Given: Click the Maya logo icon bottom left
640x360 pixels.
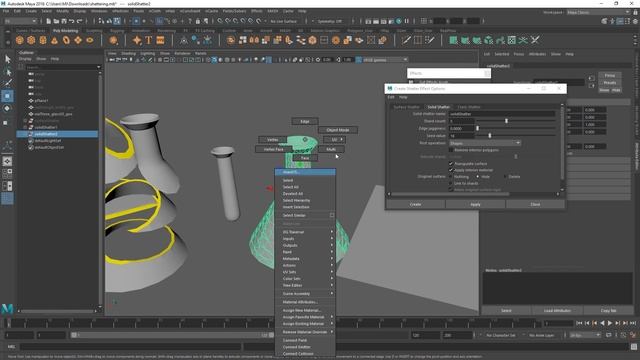Looking at the screenshot, I should pyautogui.click(x=7, y=308).
